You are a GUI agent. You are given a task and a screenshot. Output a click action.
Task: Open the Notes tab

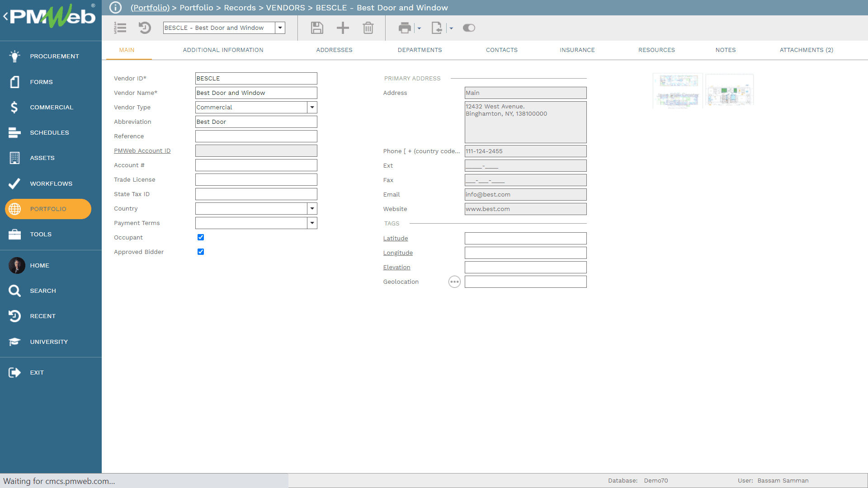725,50
